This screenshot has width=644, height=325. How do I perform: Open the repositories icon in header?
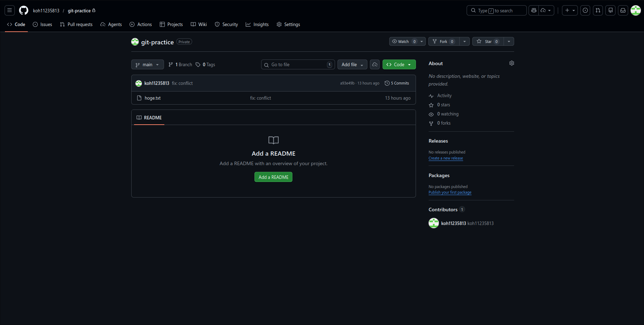(x=611, y=11)
